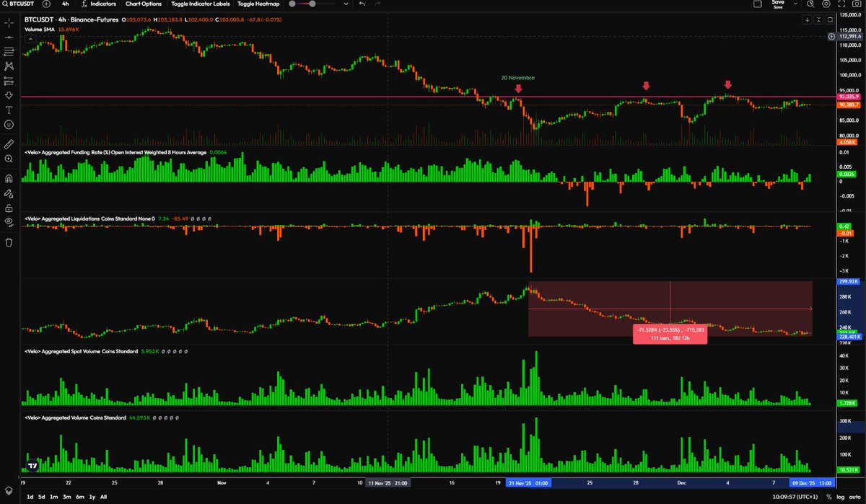
Task: Select the Aggregated Volume Coins Standard title
Action: 74,417
